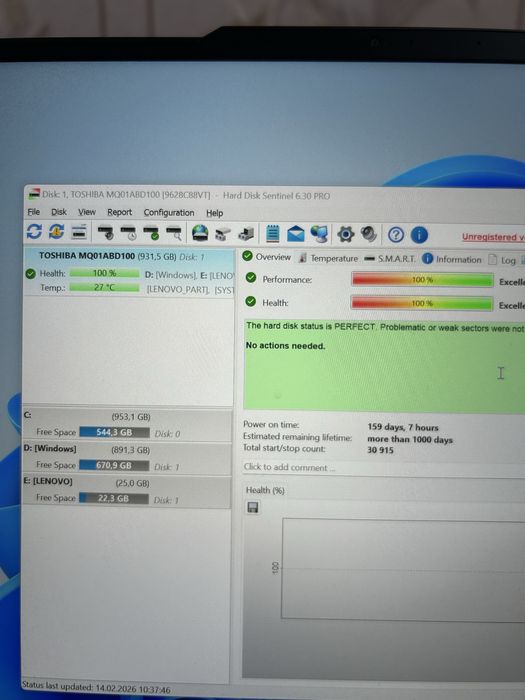Click the Health 100 % gradient bar in Overview
Screen dimensions: 525x700
click(422, 304)
